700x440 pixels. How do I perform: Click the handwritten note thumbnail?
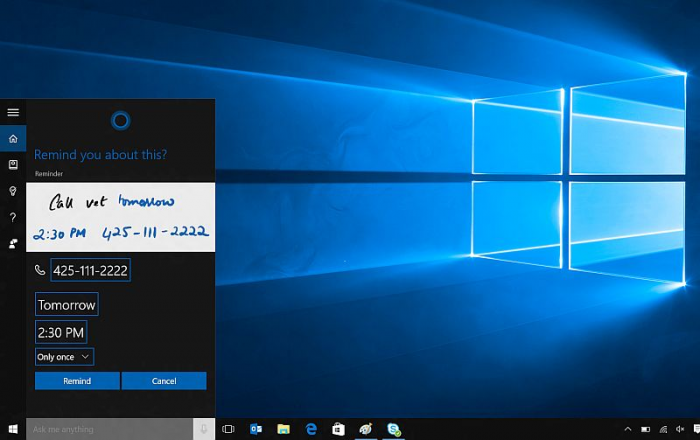(x=120, y=217)
